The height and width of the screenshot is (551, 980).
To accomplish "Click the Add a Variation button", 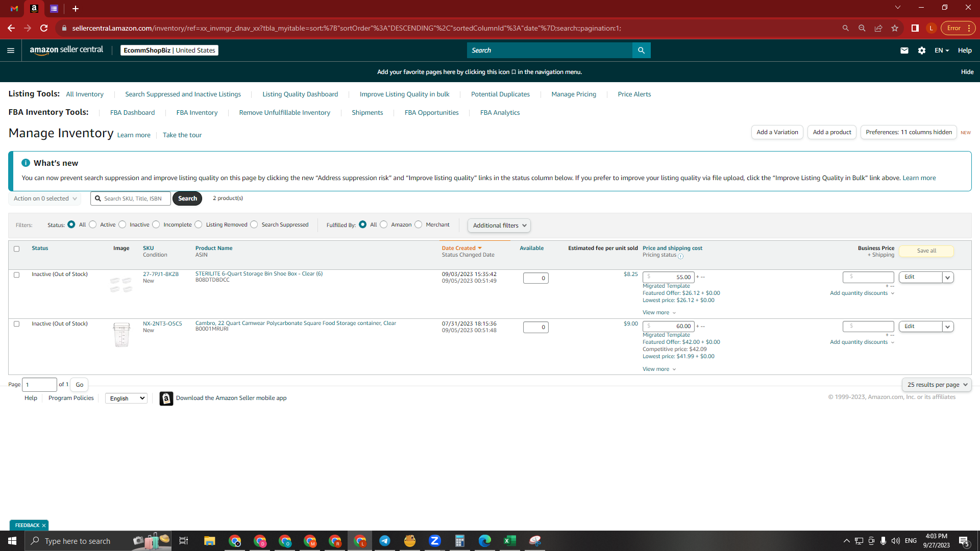I will point(777,132).
